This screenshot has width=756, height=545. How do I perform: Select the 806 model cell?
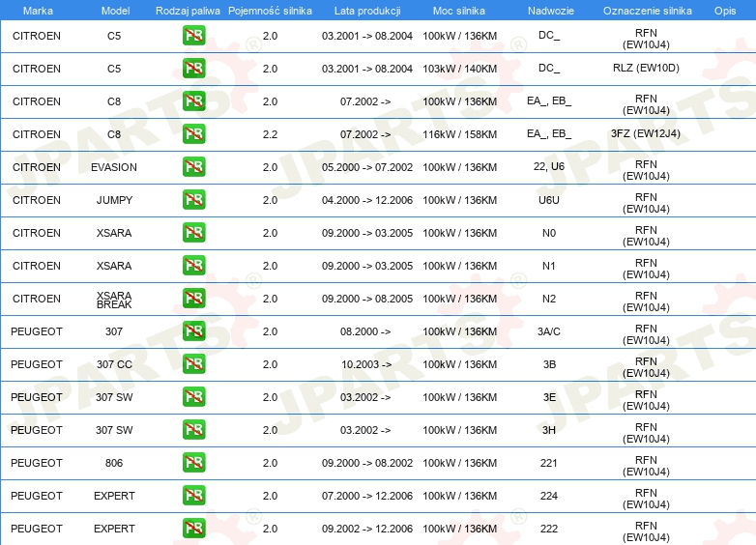[x=114, y=463]
